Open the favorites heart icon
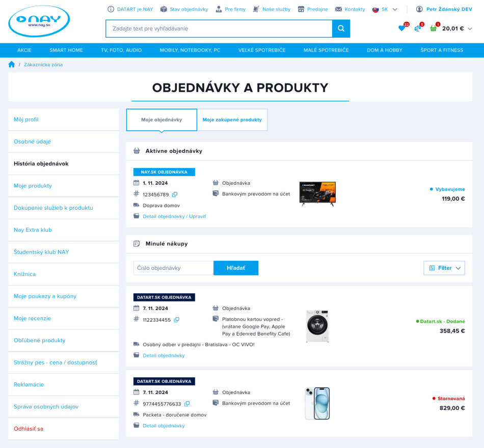484x448 pixels. [401, 29]
